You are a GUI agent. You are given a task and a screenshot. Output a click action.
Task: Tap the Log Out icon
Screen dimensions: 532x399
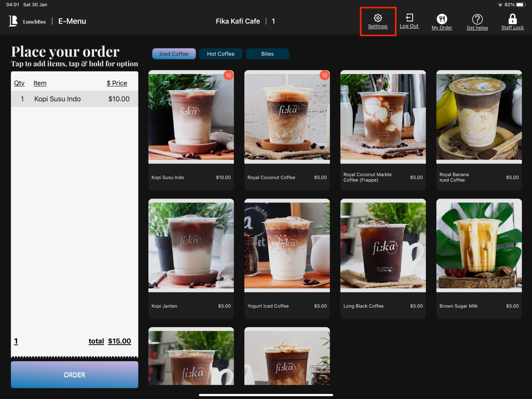409,17
